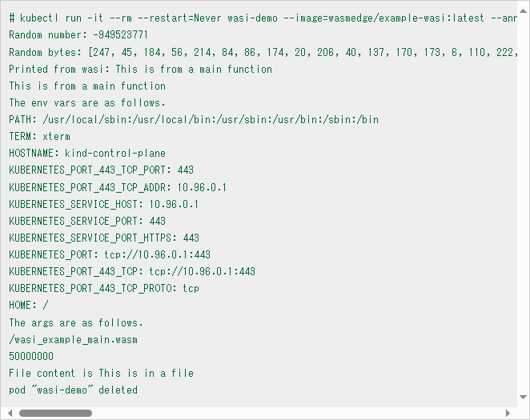Click the horizontal scrollbar thumb
The height and width of the screenshot is (420, 530).
55,413
